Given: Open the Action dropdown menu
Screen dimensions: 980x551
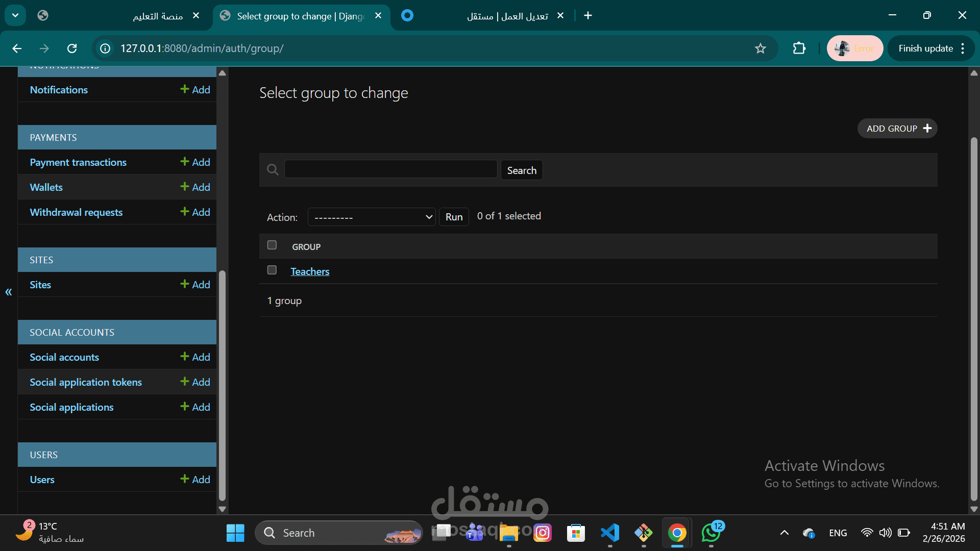Looking at the screenshot, I should coord(372,217).
